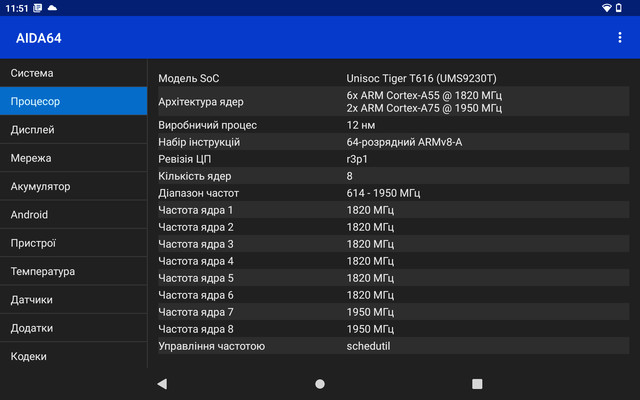Screen dimensions: 640x400
Task: Select the Частота ядра 2 row
Action: coord(393,227)
